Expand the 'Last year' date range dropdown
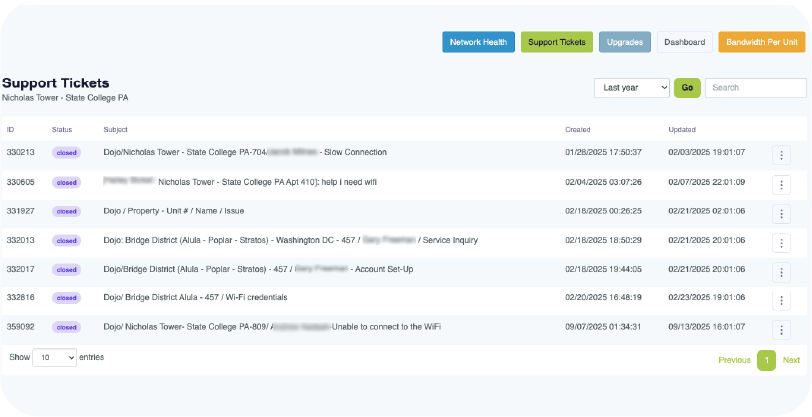The image size is (812, 417). tap(632, 88)
